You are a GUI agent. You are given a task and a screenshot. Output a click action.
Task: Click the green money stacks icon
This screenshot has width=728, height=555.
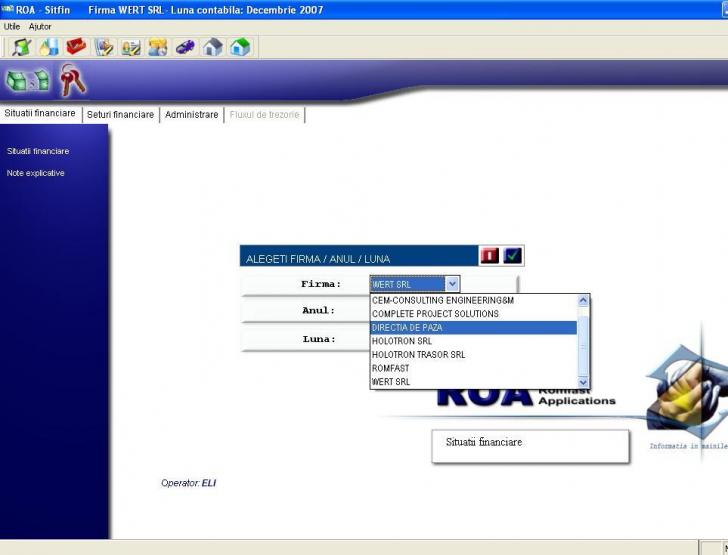pyautogui.click(x=28, y=80)
